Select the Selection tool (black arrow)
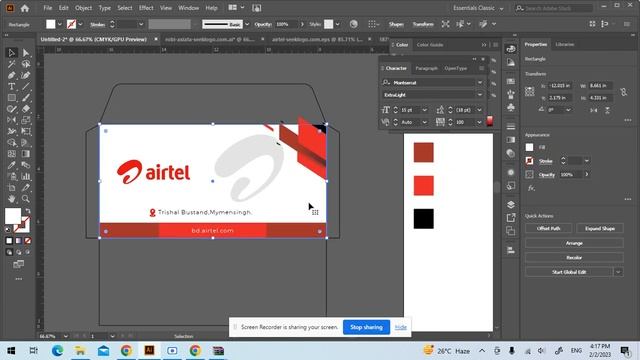The image size is (640, 360). 11,53
